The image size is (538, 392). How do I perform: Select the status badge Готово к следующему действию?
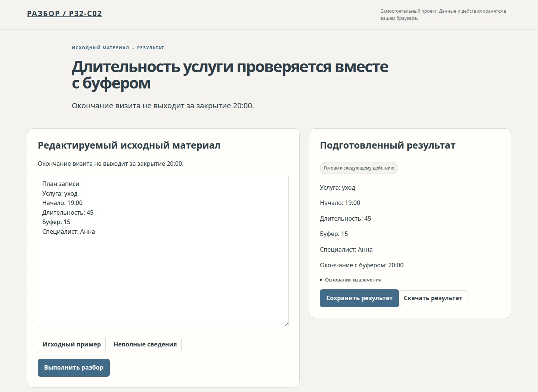(359, 168)
